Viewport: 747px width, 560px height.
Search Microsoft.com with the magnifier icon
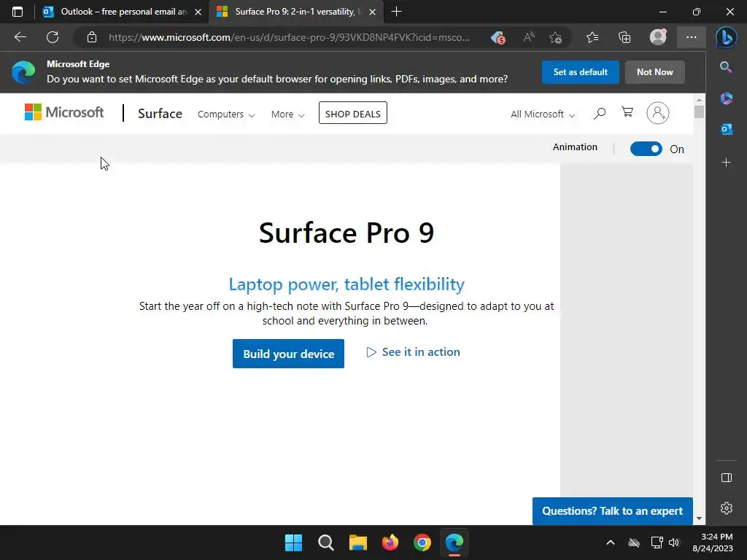[600, 113]
